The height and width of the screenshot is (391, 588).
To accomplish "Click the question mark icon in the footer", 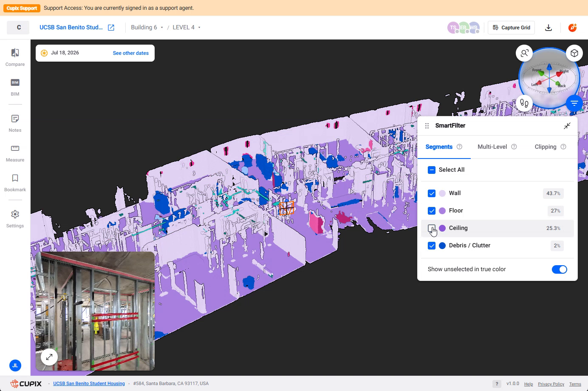I will (497, 384).
